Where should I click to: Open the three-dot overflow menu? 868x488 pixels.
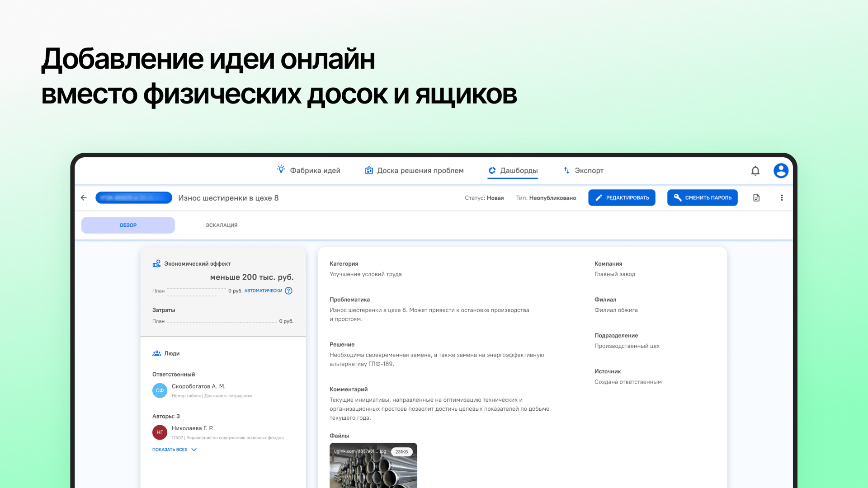(782, 197)
